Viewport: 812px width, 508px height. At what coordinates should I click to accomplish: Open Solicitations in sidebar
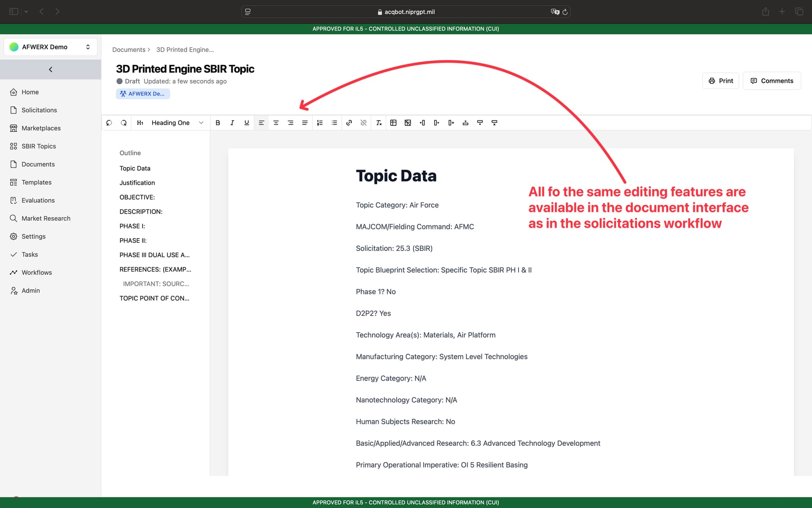[x=39, y=110]
